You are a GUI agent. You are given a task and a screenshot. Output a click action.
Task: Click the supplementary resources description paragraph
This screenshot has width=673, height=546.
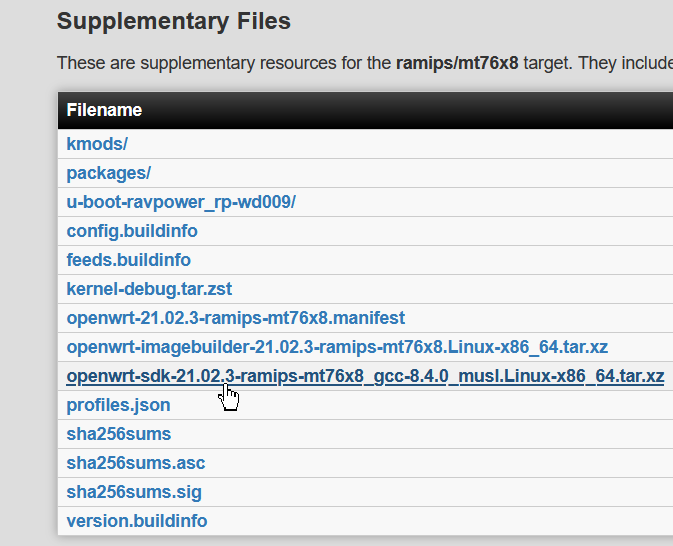pyautogui.click(x=220, y=63)
